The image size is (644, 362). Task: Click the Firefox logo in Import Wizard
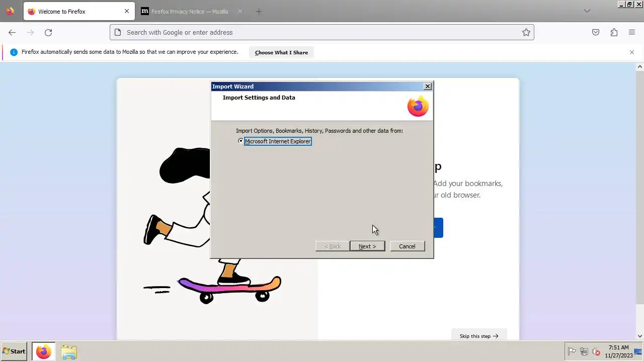418,107
